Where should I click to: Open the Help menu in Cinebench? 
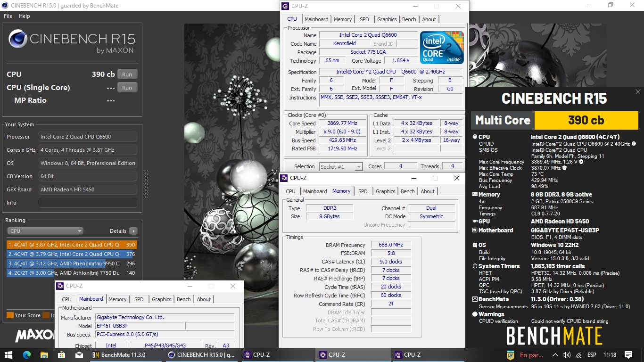[25, 16]
